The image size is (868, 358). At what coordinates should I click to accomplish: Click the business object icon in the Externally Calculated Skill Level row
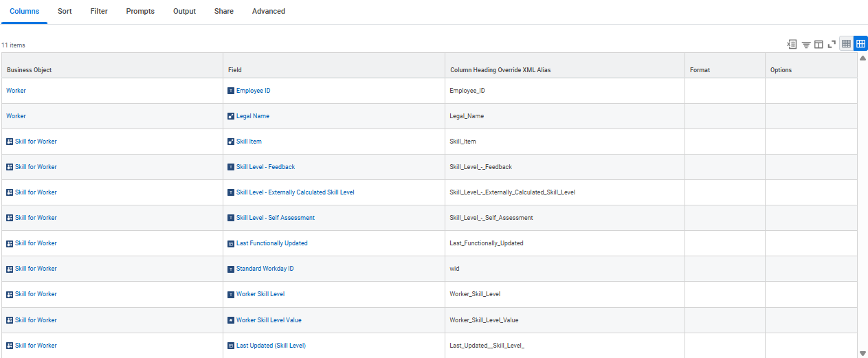pyautogui.click(x=10, y=192)
